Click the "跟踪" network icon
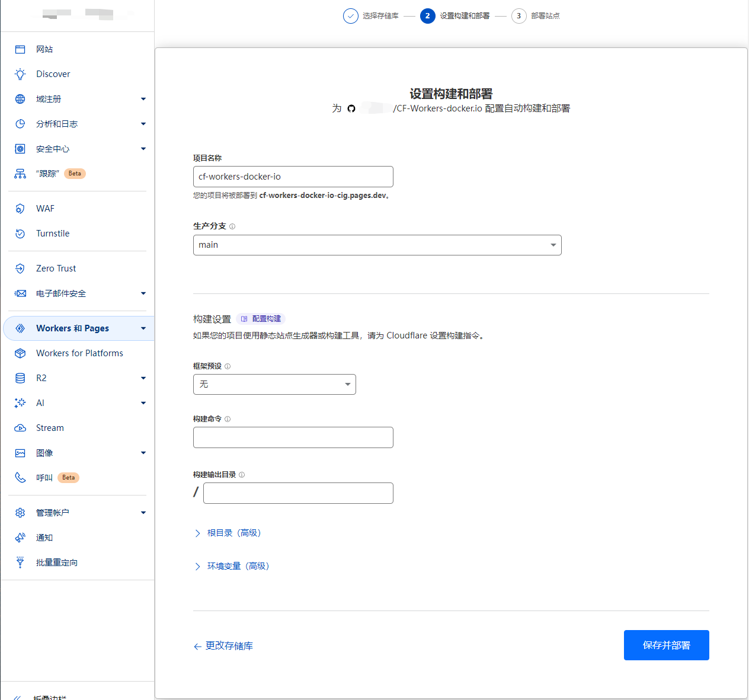The image size is (749, 700). [20, 174]
